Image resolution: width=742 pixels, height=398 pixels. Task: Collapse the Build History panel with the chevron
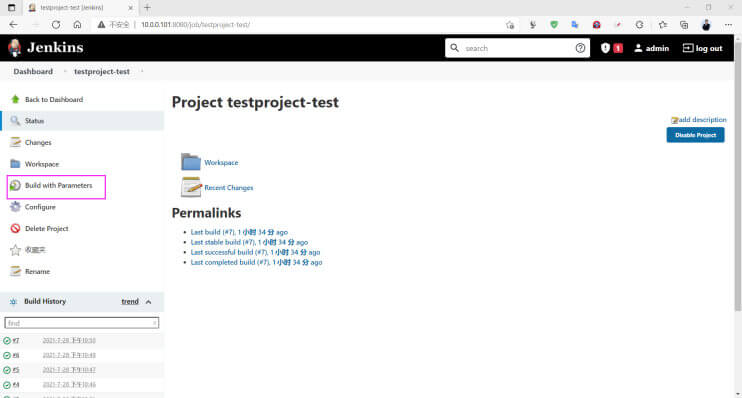pos(149,301)
